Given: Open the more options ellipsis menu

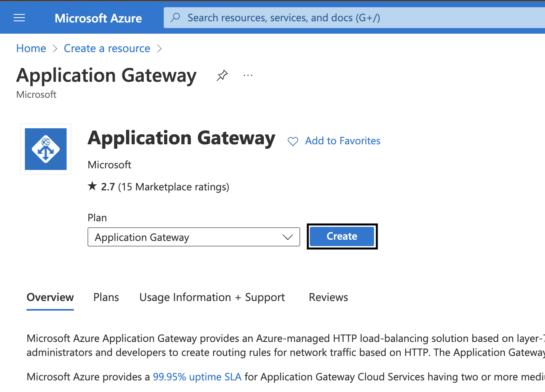Looking at the screenshot, I should click(x=248, y=75).
